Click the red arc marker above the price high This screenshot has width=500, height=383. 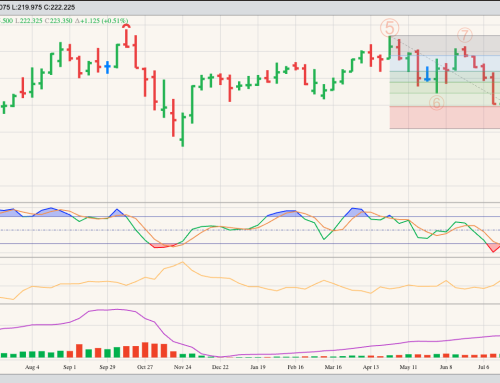click(x=126, y=26)
